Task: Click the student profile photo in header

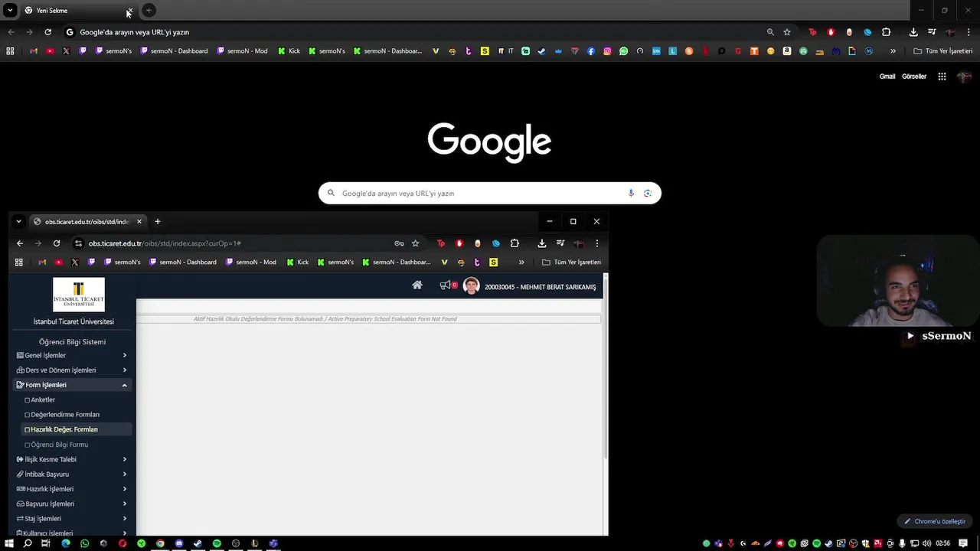Action: (x=472, y=286)
